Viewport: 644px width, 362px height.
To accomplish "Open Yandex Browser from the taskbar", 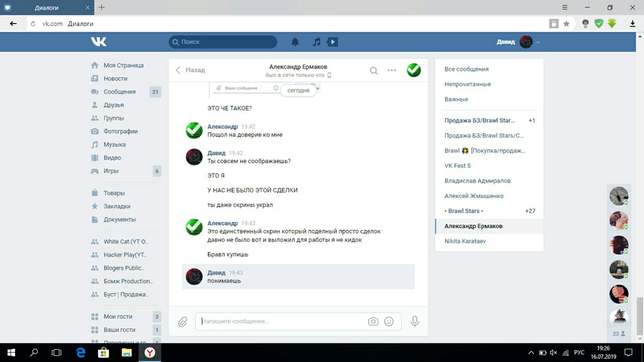I will 149,352.
